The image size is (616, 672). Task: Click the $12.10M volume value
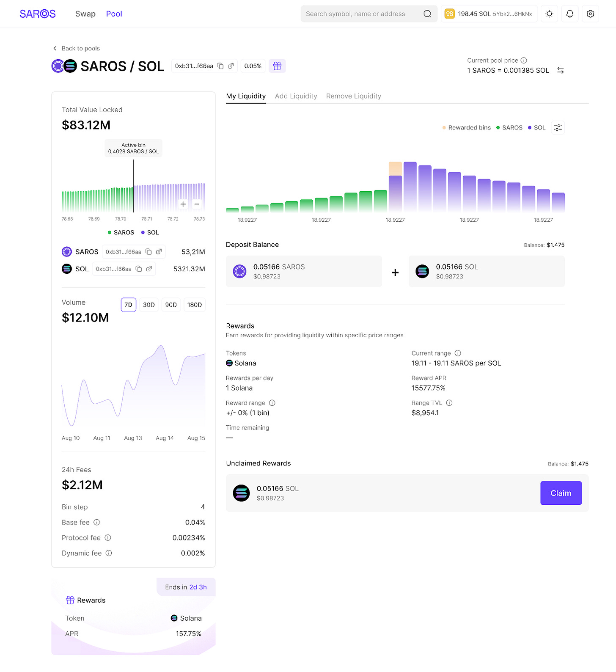click(x=85, y=317)
